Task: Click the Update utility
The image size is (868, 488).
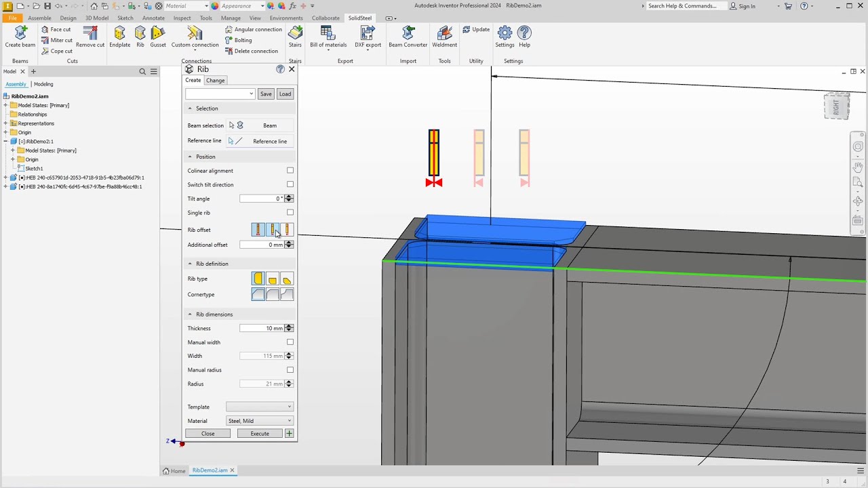Action: click(x=476, y=30)
